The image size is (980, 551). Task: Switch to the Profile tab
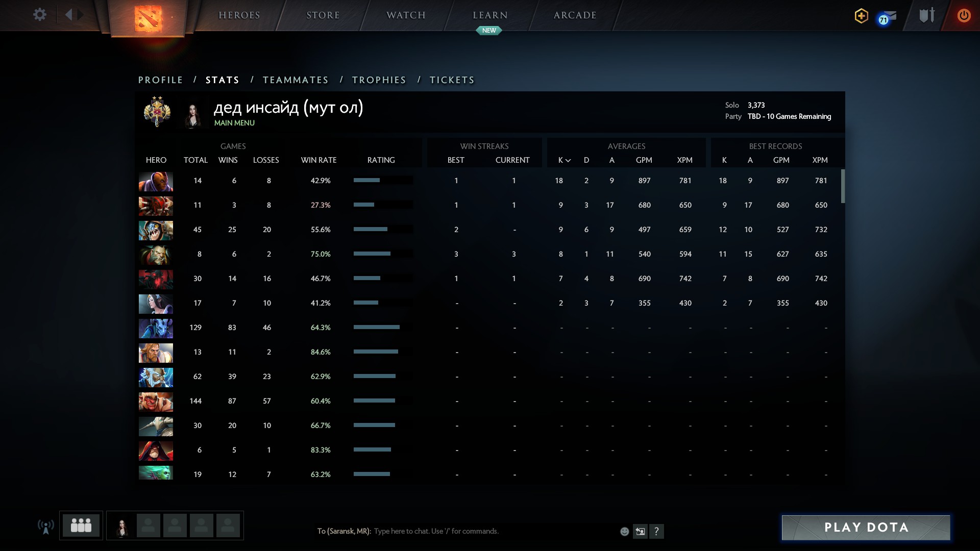click(160, 80)
